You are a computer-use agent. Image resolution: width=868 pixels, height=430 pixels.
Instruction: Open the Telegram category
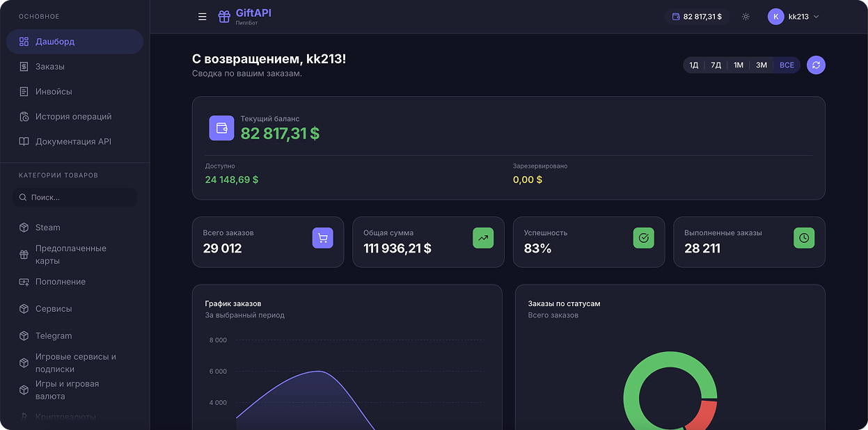75,336
